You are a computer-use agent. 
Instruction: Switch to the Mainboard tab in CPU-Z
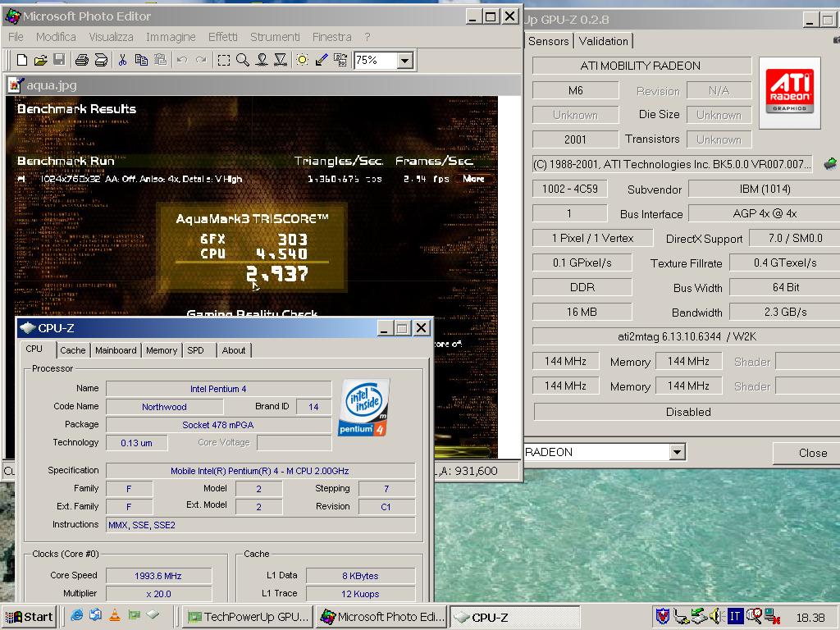pos(116,350)
